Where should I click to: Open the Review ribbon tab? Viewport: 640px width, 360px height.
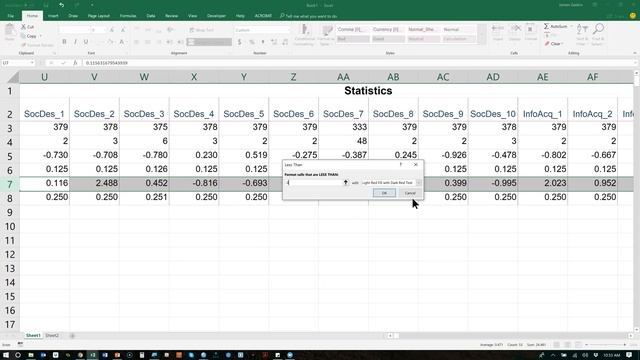click(x=171, y=16)
